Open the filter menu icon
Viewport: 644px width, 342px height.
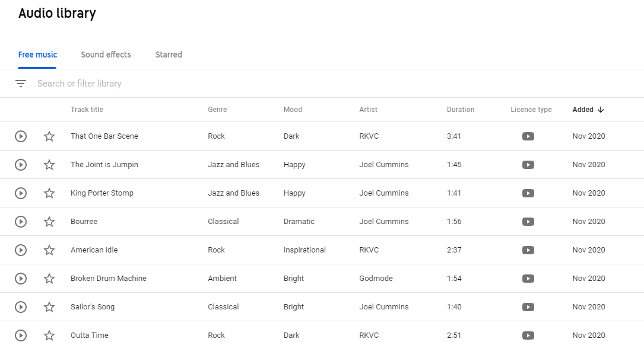pos(21,84)
